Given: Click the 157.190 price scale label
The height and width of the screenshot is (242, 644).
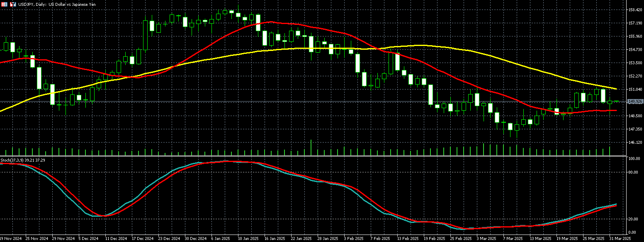Looking at the screenshot, I should pyautogui.click(x=635, y=23).
